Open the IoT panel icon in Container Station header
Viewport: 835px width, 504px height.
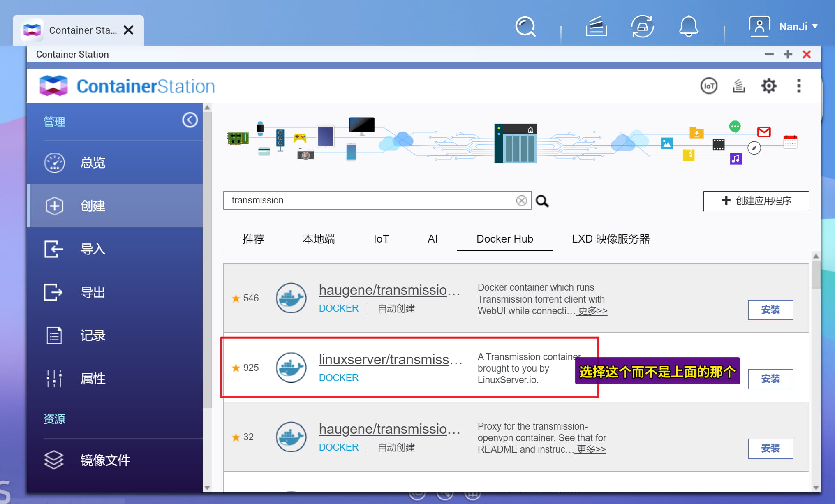[709, 86]
